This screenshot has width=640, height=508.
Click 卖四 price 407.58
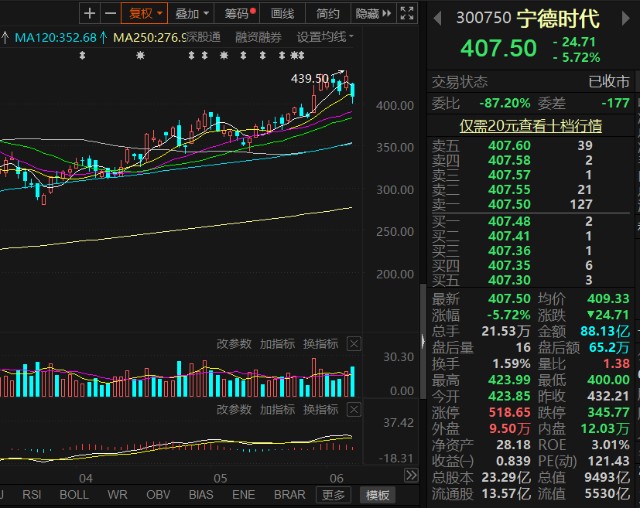pos(509,160)
